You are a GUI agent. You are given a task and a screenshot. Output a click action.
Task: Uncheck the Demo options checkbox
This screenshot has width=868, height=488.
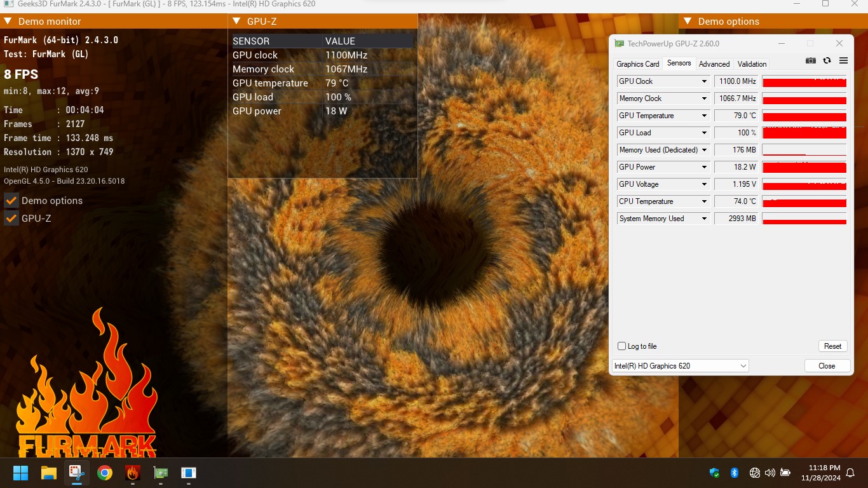(x=11, y=201)
